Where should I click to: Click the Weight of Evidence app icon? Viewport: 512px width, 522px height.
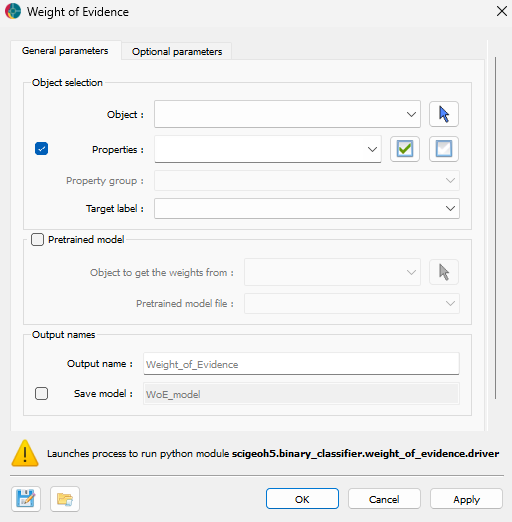click(13, 11)
